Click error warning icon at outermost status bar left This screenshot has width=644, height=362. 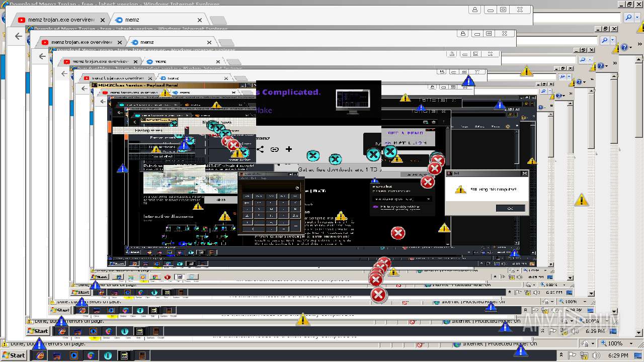tap(5, 344)
